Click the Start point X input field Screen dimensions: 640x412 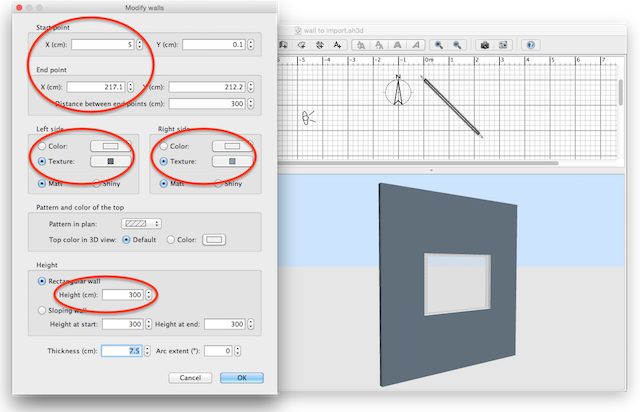(106, 44)
